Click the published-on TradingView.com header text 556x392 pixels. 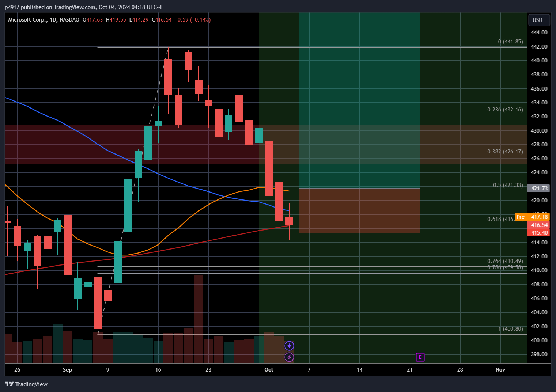click(x=83, y=7)
